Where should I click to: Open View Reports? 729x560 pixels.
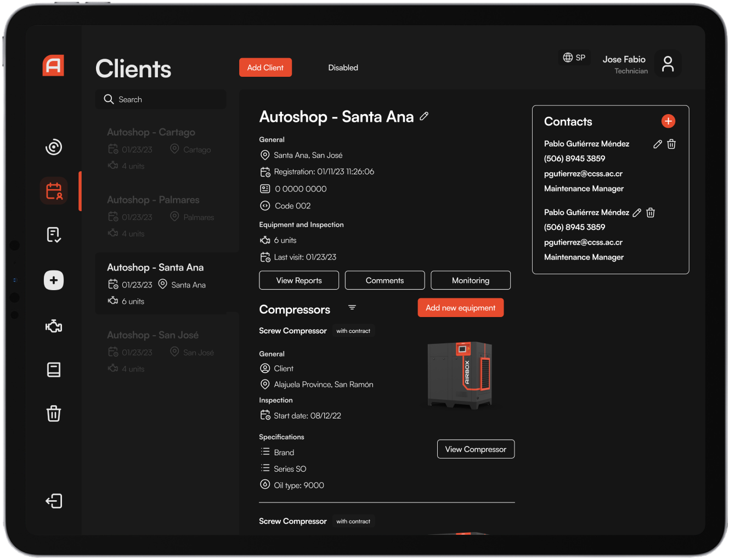tap(299, 280)
